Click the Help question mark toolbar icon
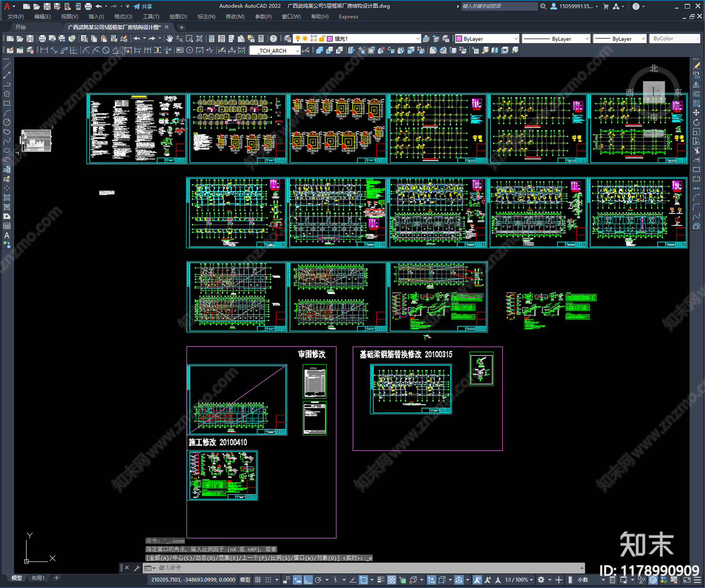 (273, 39)
